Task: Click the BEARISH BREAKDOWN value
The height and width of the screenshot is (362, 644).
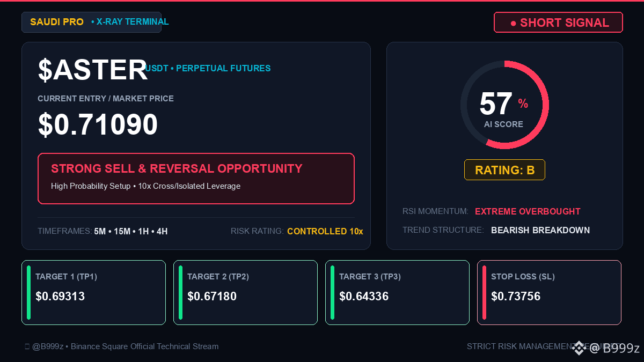Action: (540, 230)
